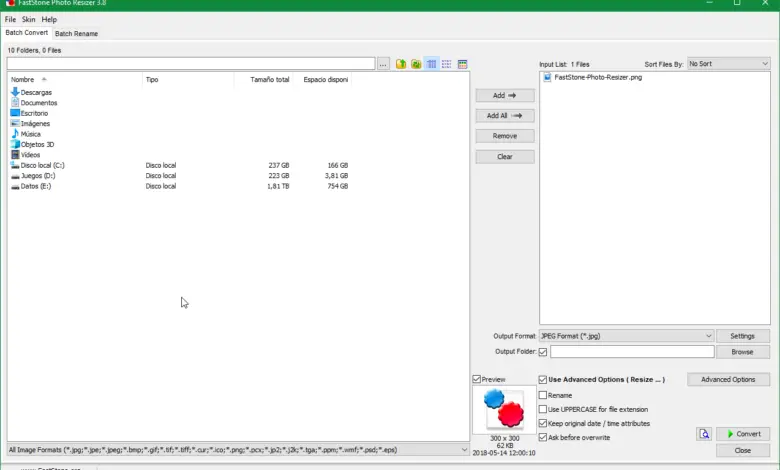Click Disco local type cell of Juegos row

click(161, 176)
